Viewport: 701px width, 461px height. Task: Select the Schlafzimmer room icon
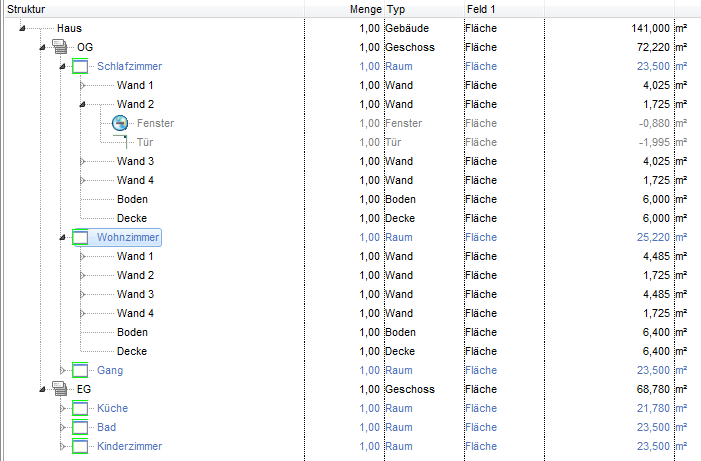(80, 66)
